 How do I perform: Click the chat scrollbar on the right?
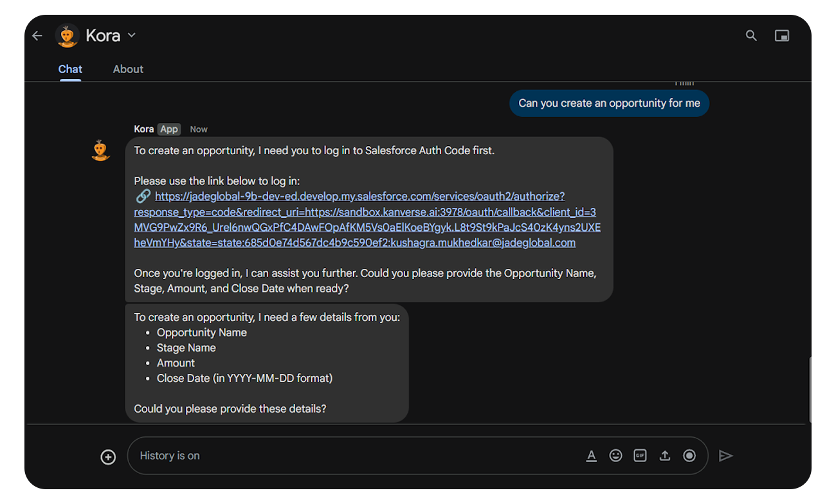pyautogui.click(x=809, y=389)
